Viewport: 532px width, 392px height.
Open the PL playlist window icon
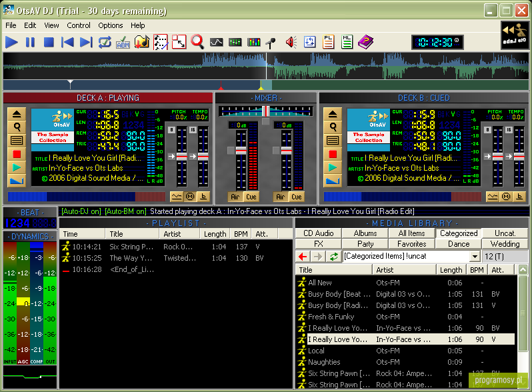[328, 42]
